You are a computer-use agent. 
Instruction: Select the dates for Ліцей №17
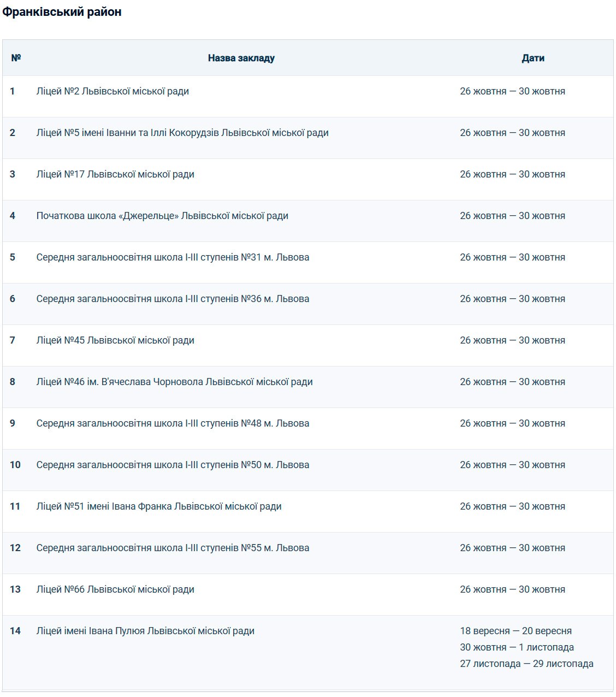click(512, 174)
